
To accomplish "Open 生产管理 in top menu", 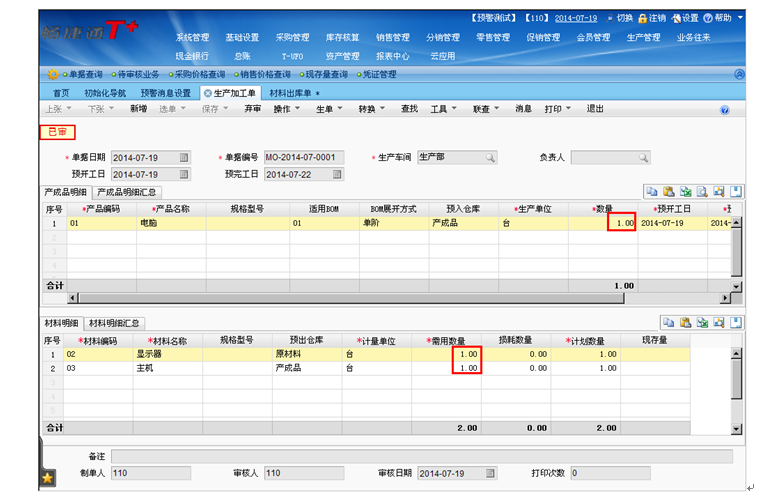I will (x=643, y=38).
